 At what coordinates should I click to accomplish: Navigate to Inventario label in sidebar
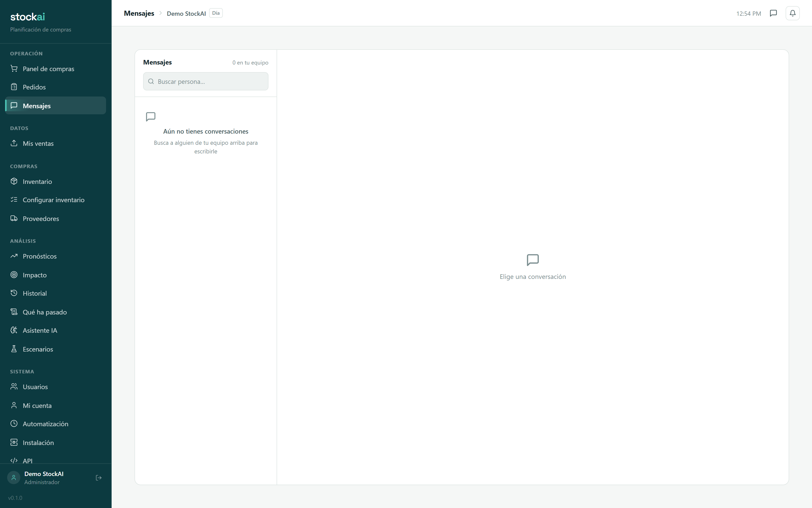click(37, 181)
